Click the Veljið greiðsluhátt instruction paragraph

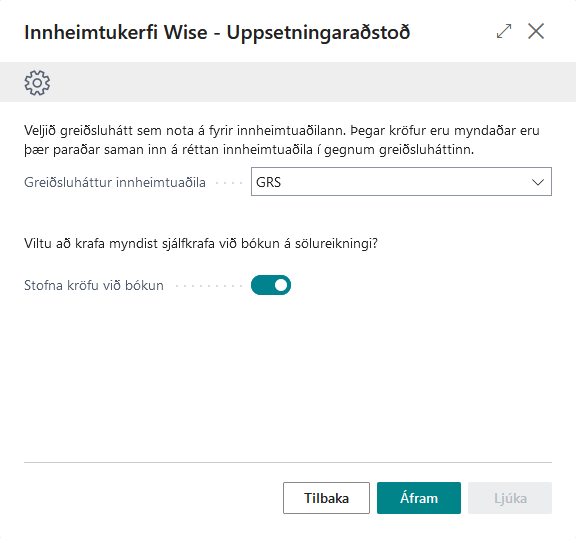point(282,140)
